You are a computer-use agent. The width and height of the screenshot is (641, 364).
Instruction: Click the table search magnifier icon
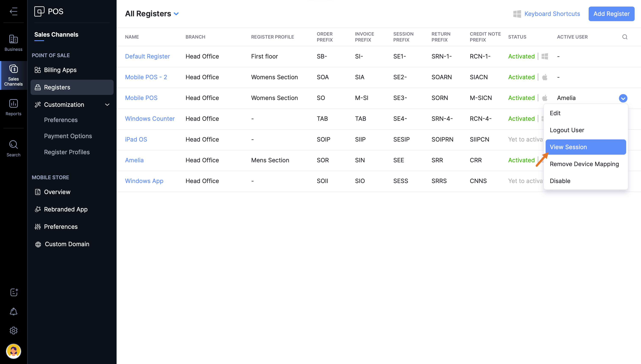[x=625, y=37]
